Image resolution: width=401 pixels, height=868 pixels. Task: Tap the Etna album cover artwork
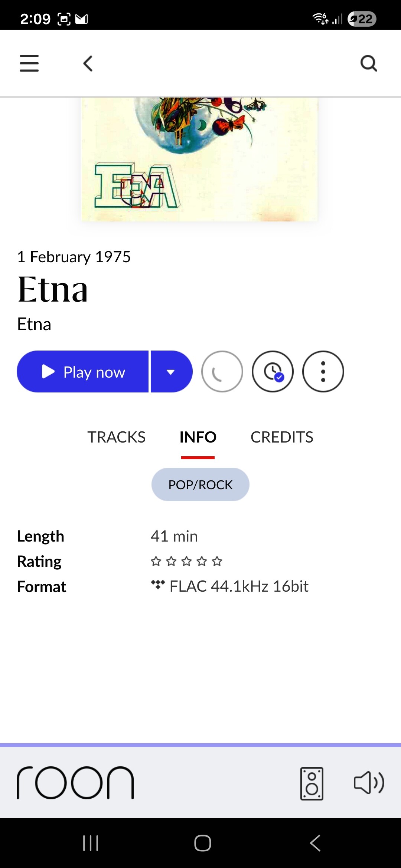click(199, 160)
